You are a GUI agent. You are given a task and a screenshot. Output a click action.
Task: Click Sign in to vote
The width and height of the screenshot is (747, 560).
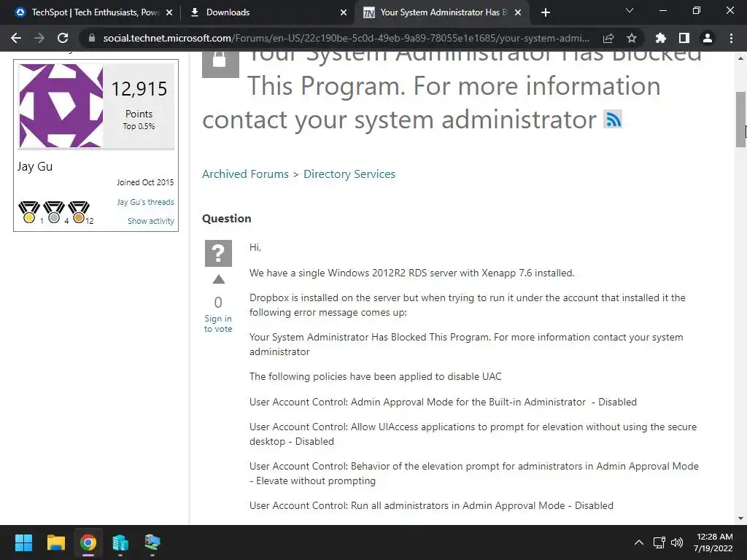(x=218, y=323)
